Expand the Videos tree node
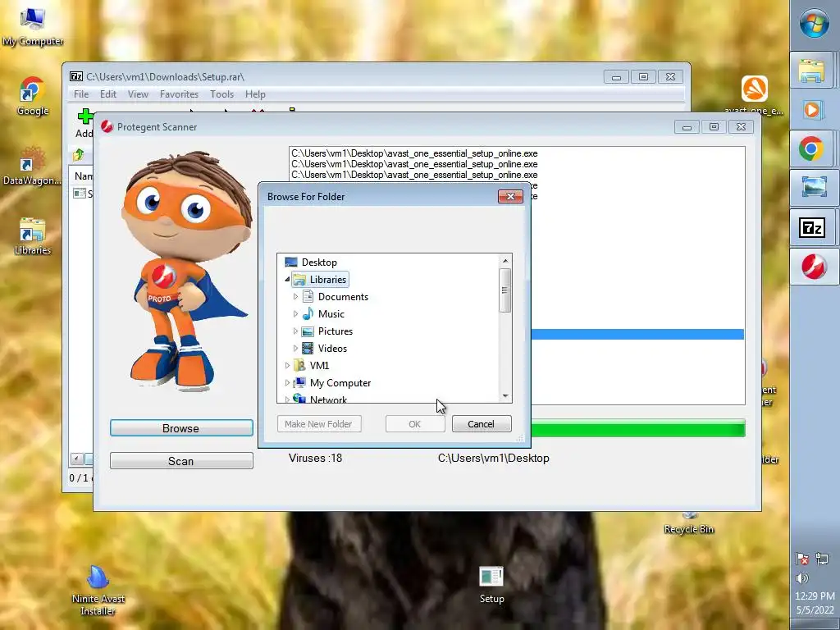 point(295,348)
